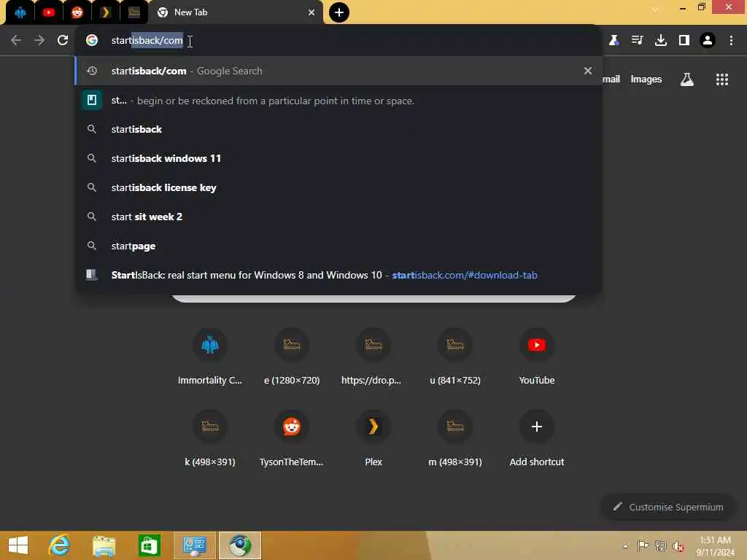The width and height of the screenshot is (747, 560).
Task: Reload the current page
Action: point(63,40)
